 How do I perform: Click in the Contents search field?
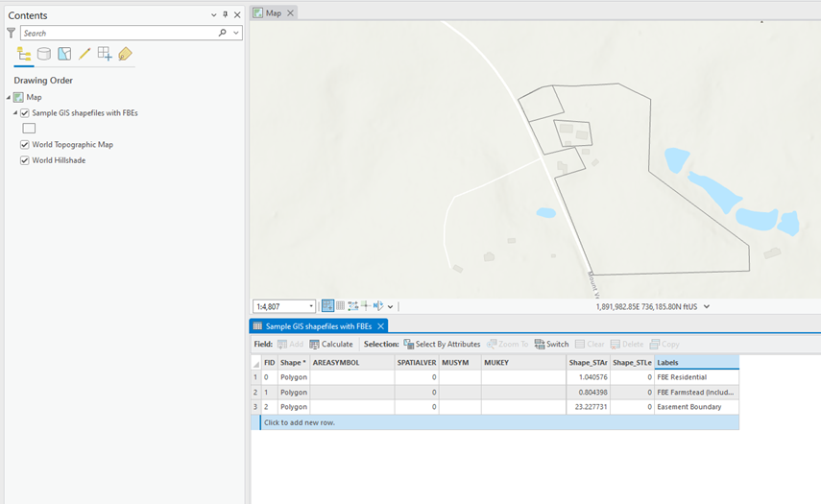click(x=120, y=33)
